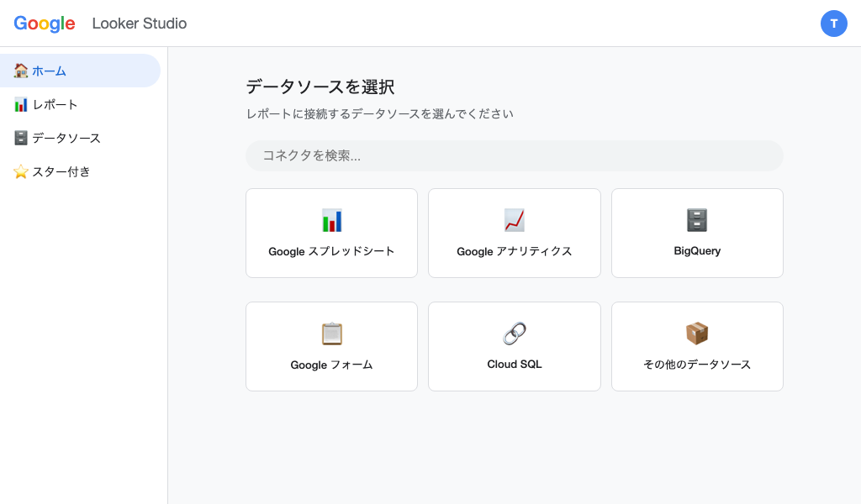861x504 pixels.
Task: Click the その他のデータソース box icon
Action: coord(696,333)
